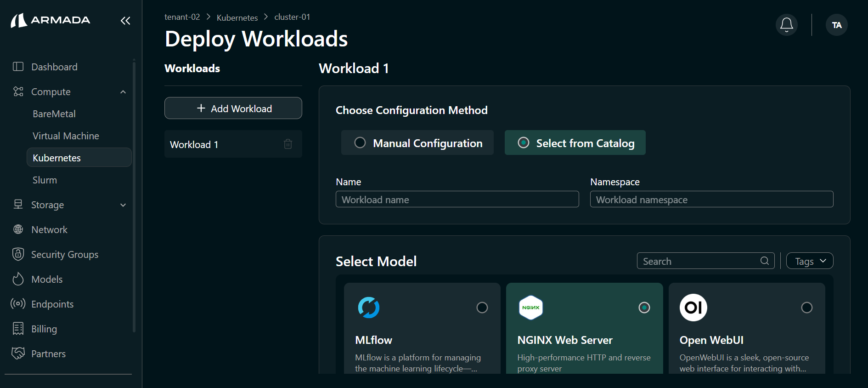Click the MLflow logo icon
This screenshot has width=868, height=388.
point(369,308)
